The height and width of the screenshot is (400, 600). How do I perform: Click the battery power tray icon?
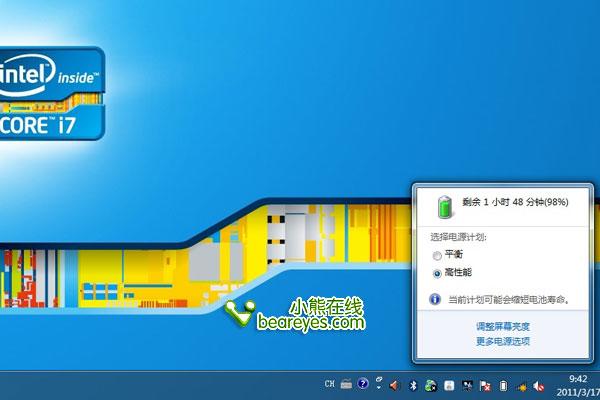[x=504, y=386]
